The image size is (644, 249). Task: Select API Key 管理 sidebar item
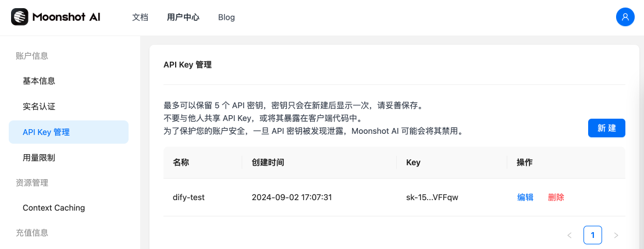click(69, 132)
